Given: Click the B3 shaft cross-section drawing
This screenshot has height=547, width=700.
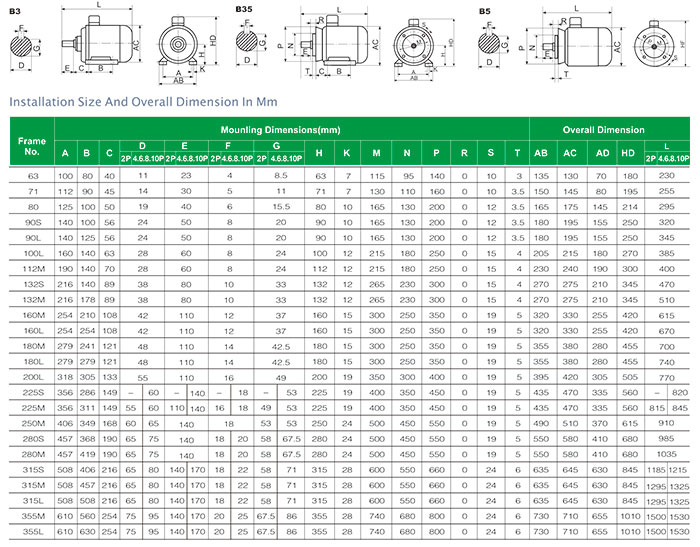Looking at the screenshot, I should (25, 47).
